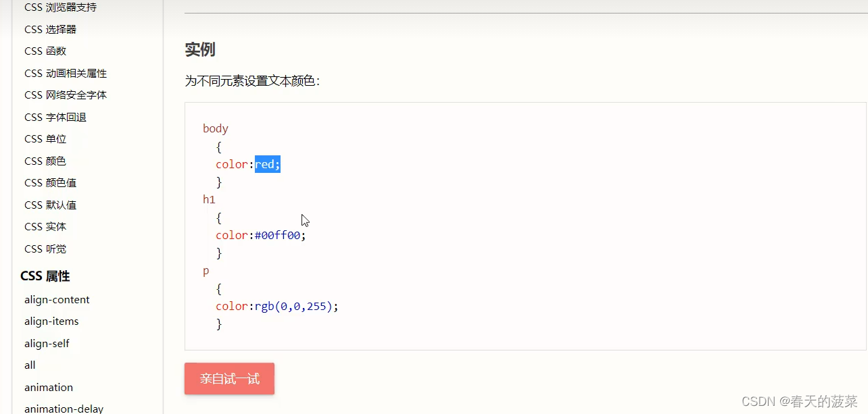Image resolution: width=868 pixels, height=414 pixels.
Task: Open the align-self property entry
Action: (47, 343)
